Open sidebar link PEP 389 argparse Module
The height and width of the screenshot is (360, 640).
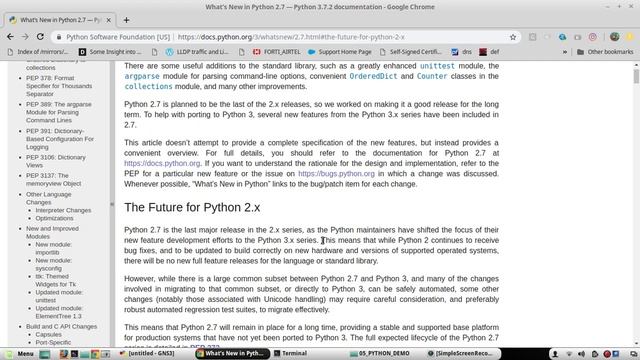(x=59, y=112)
